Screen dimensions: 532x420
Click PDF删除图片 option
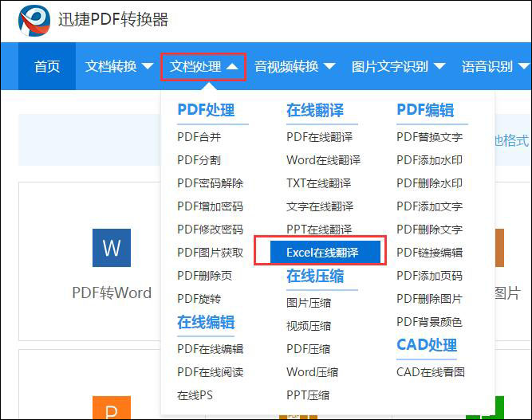tap(430, 299)
